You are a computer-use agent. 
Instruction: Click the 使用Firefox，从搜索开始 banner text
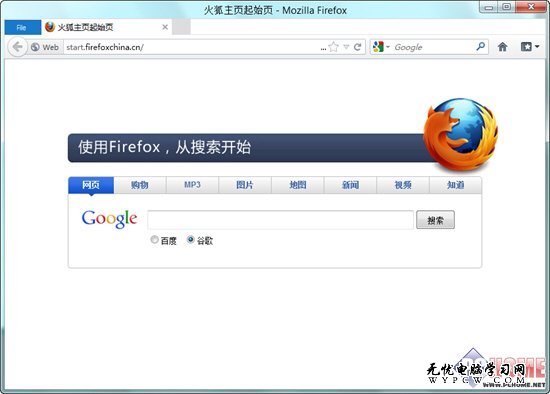(165, 147)
